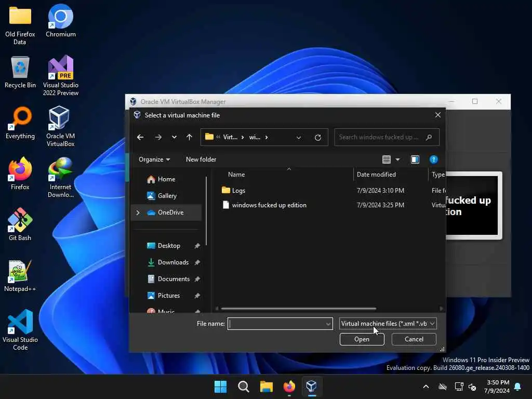Unpin Desktop using its pin icon
This screenshot has width=532, height=399.
(x=197, y=246)
